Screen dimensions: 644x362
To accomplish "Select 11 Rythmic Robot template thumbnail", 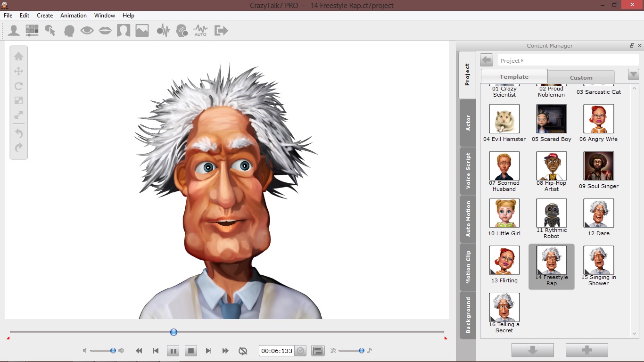I will 552,213.
